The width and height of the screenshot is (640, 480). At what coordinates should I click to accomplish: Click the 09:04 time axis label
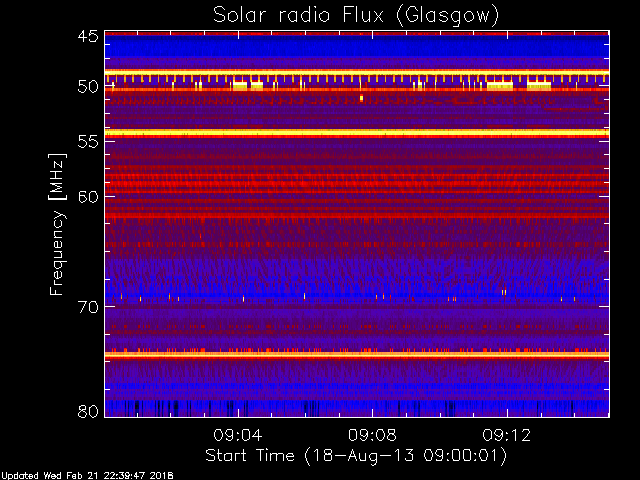[x=238, y=435]
